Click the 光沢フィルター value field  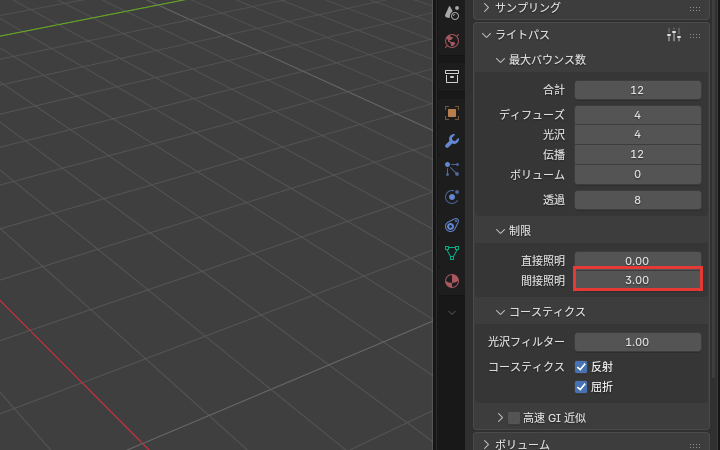point(638,342)
